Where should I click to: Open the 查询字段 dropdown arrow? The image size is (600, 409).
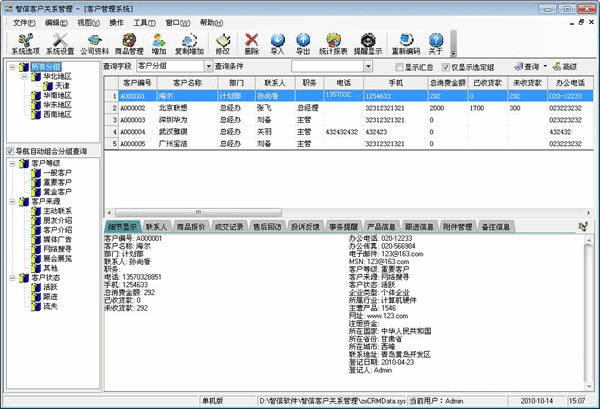pyautogui.click(x=208, y=67)
